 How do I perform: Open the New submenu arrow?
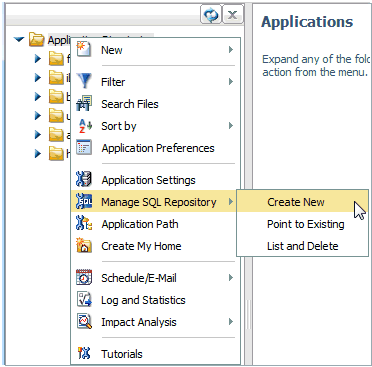point(230,50)
